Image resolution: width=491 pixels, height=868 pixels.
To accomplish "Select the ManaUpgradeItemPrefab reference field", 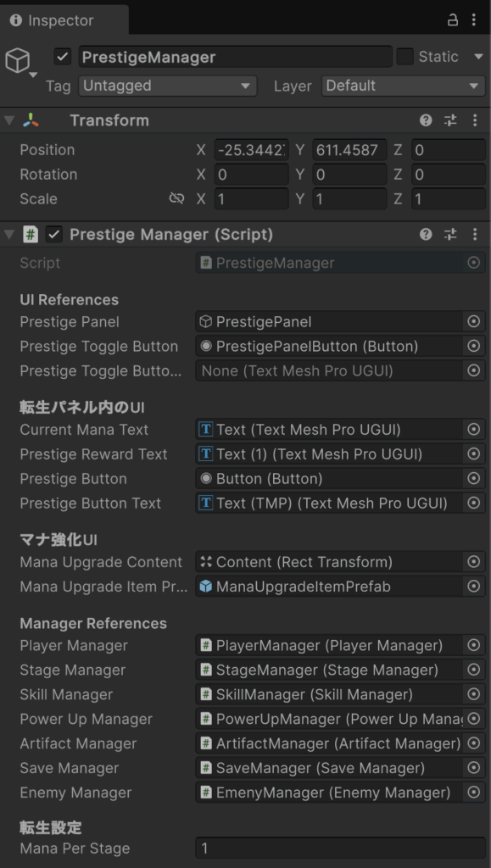I will [x=329, y=587].
